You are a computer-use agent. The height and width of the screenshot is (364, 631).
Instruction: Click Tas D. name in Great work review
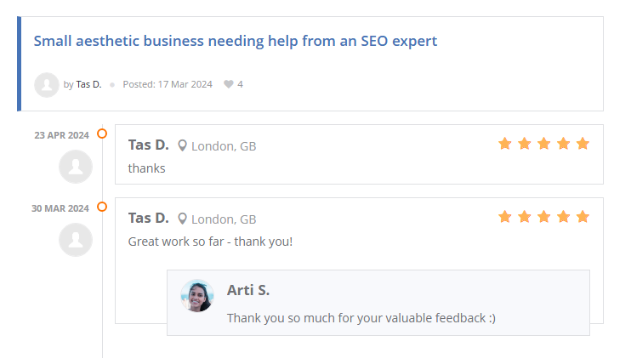point(149,218)
